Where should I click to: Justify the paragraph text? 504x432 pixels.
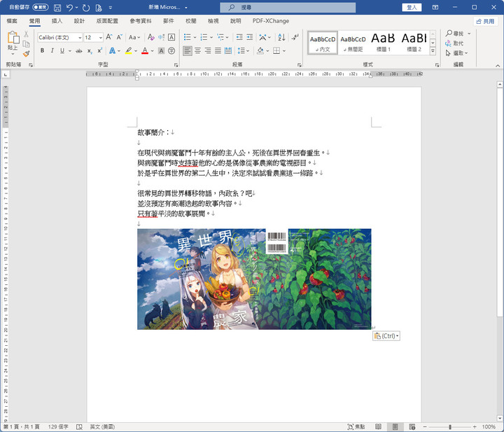coord(218,51)
